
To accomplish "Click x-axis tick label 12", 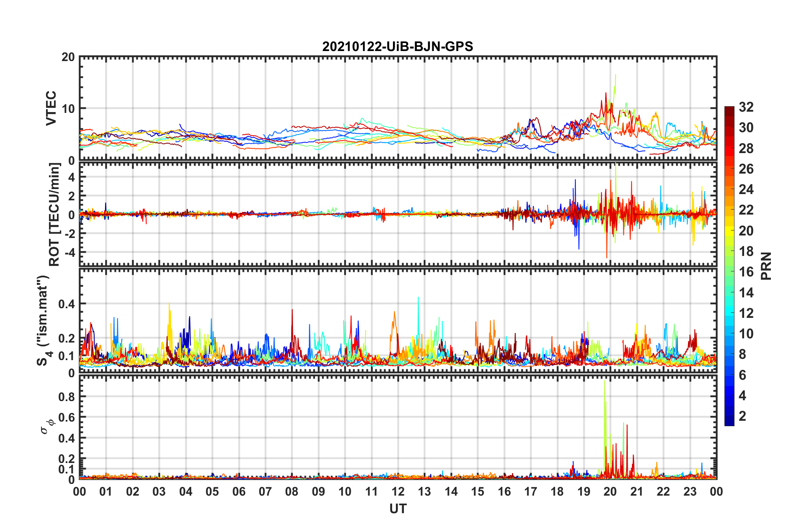I will tap(398, 491).
